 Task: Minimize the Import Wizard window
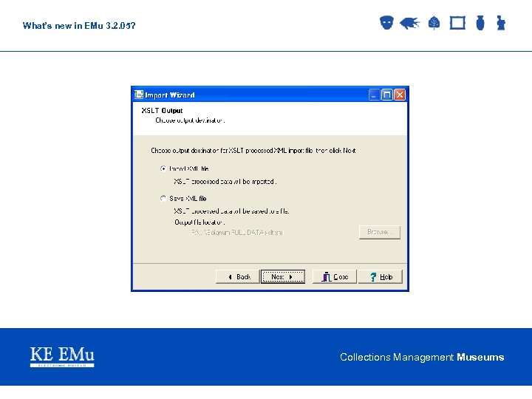[374, 95]
